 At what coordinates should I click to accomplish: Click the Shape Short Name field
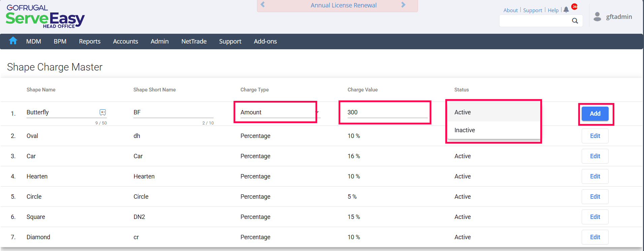173,112
